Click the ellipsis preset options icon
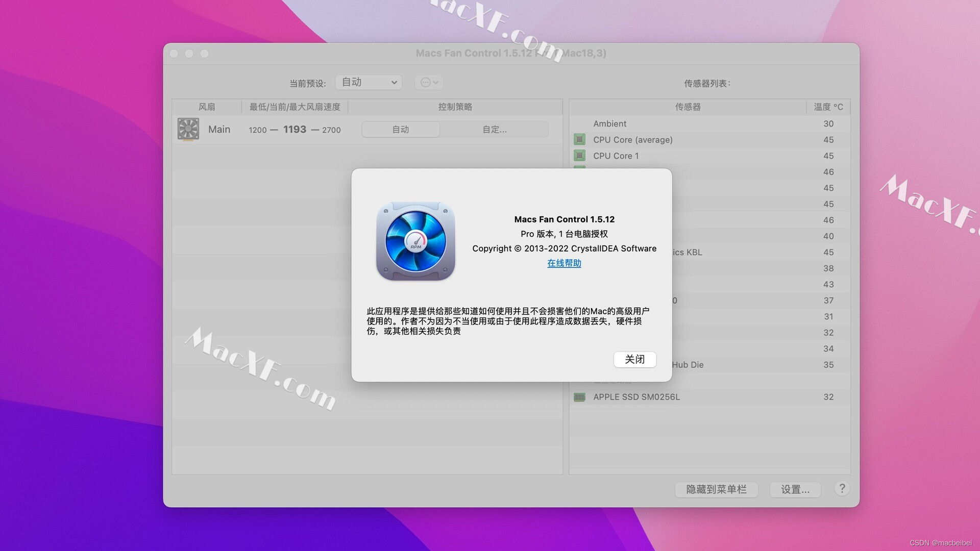Screen dimensions: 980x551 (425, 82)
